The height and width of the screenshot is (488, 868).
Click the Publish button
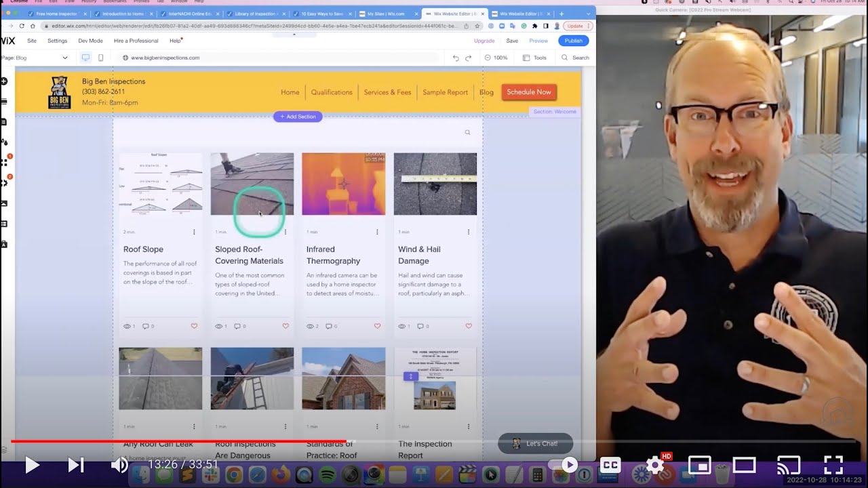(574, 41)
